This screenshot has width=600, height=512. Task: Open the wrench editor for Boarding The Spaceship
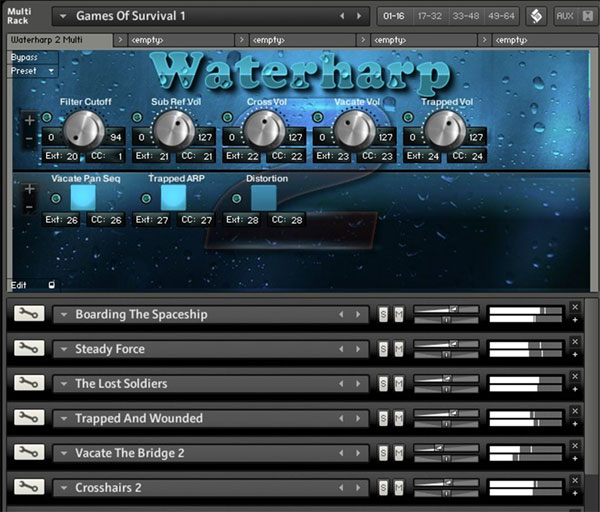coord(29,314)
